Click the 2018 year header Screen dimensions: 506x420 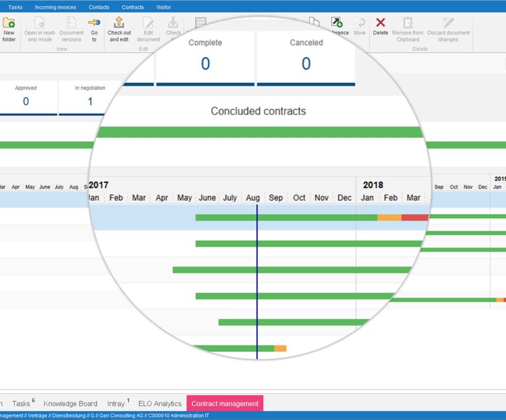point(373,185)
